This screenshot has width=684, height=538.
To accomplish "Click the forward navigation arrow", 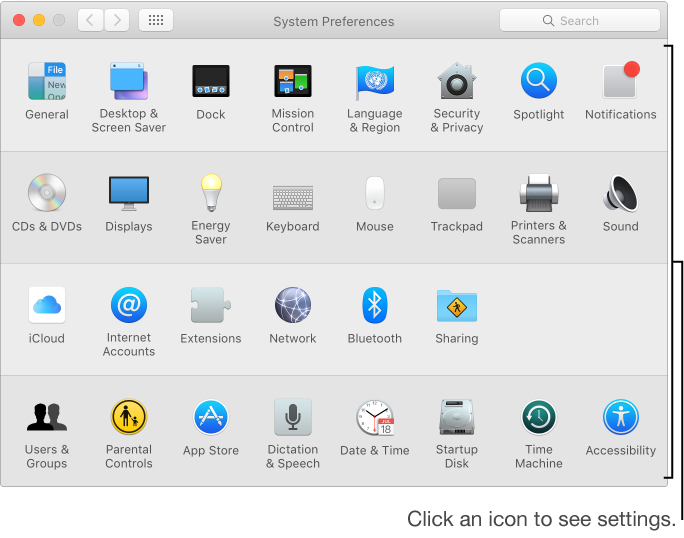I will pyautogui.click(x=116, y=20).
